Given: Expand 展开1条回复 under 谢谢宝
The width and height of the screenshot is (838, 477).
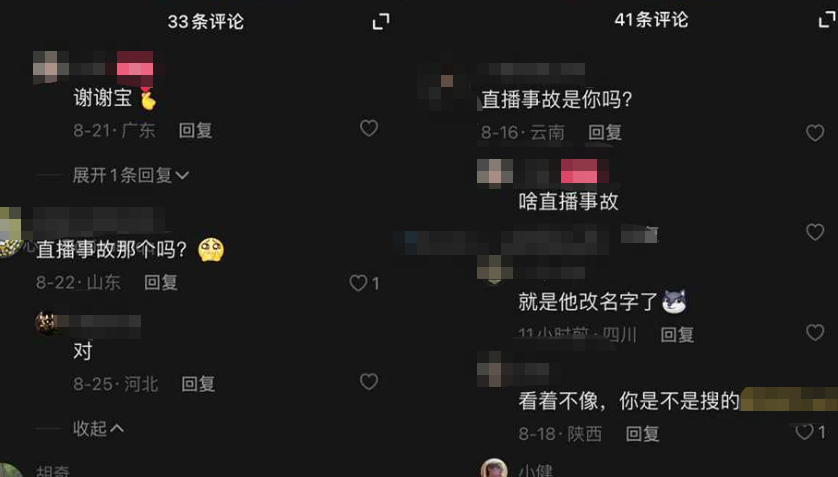Looking at the screenshot, I should click(x=130, y=175).
